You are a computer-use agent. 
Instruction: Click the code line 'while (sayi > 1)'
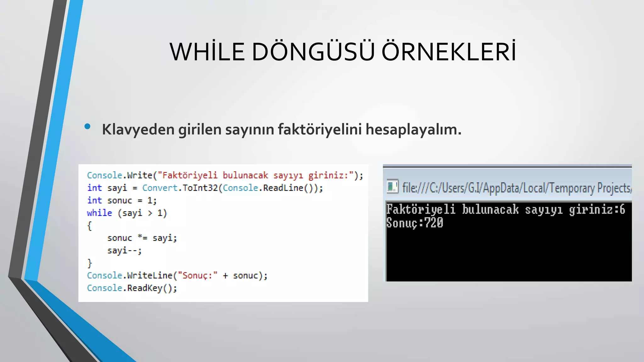click(x=127, y=213)
